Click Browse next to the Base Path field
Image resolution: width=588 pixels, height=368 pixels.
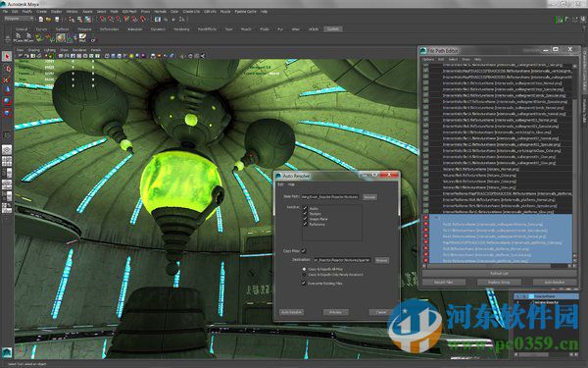tap(369, 197)
